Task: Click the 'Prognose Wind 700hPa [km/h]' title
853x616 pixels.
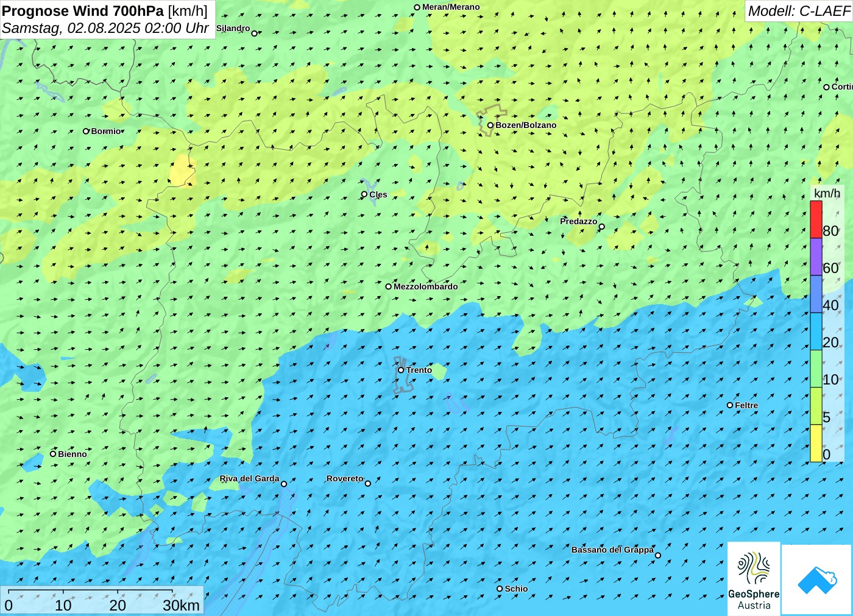Action: 105,11
